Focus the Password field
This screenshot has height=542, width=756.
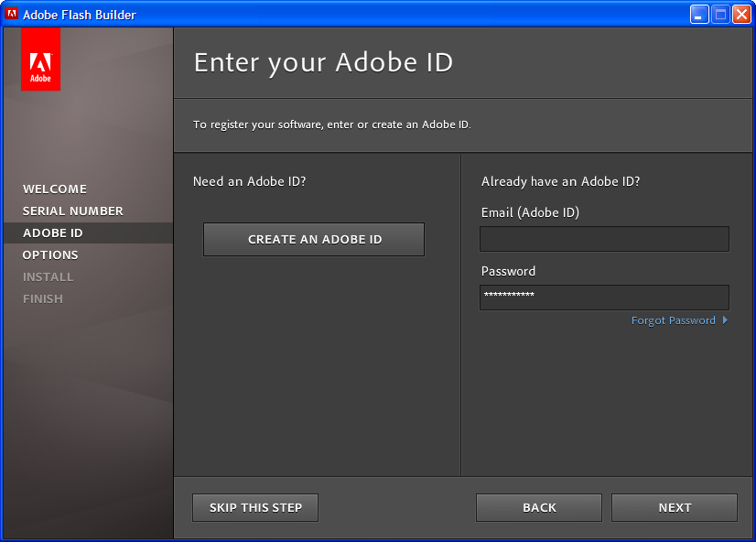(604, 298)
